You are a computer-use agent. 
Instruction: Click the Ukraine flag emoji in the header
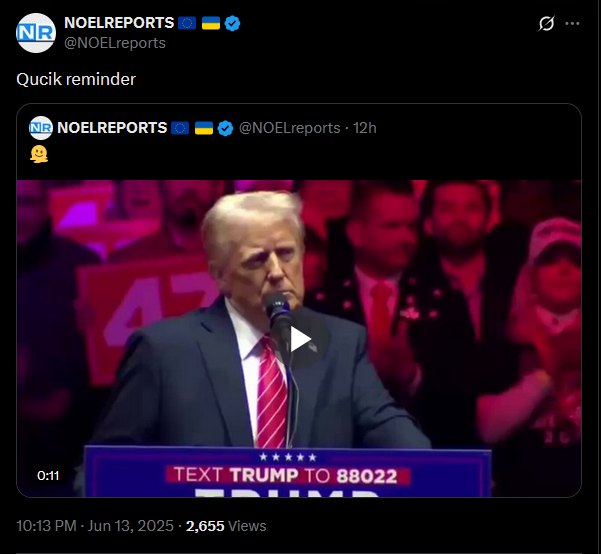(x=211, y=23)
